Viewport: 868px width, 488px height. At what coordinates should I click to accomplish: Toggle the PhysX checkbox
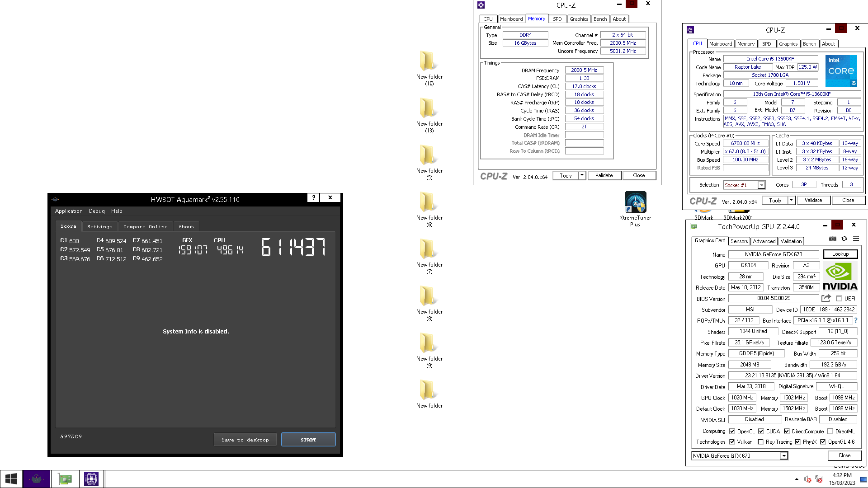[797, 442]
